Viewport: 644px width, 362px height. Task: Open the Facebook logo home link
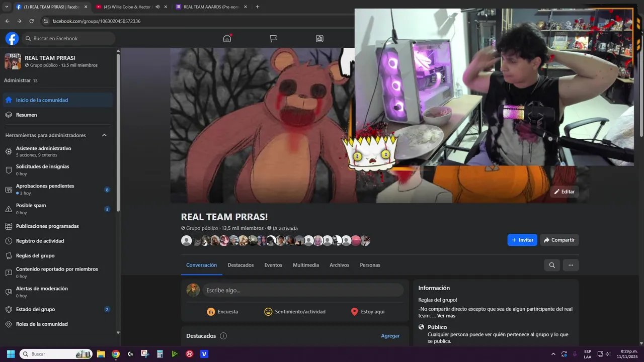[x=12, y=39]
